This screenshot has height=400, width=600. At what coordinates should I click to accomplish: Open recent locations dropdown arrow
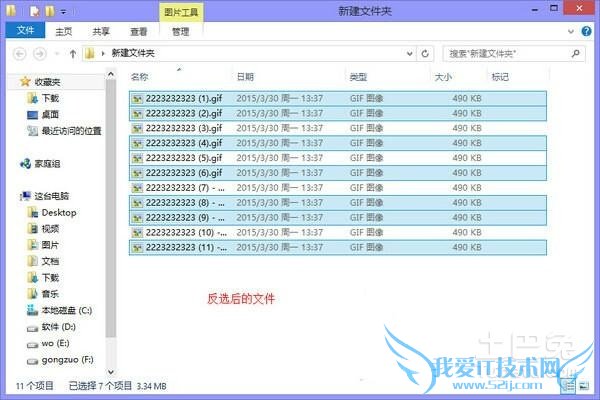[57, 54]
